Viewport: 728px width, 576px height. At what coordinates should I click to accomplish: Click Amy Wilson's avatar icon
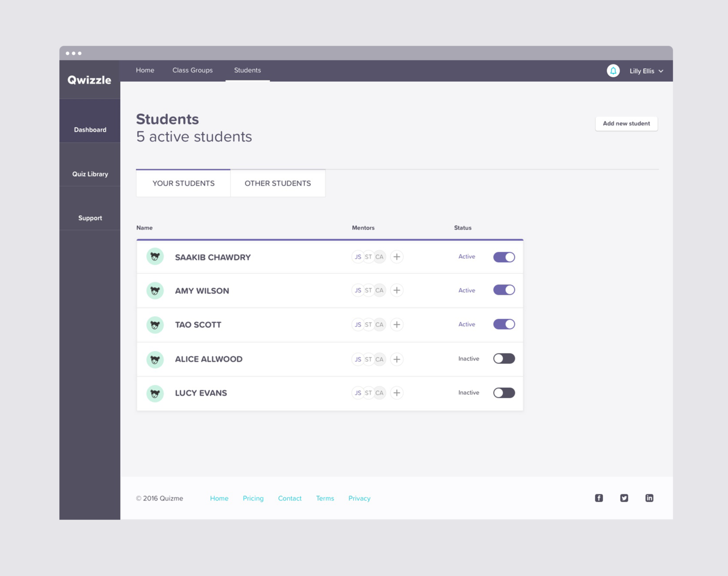point(155,290)
